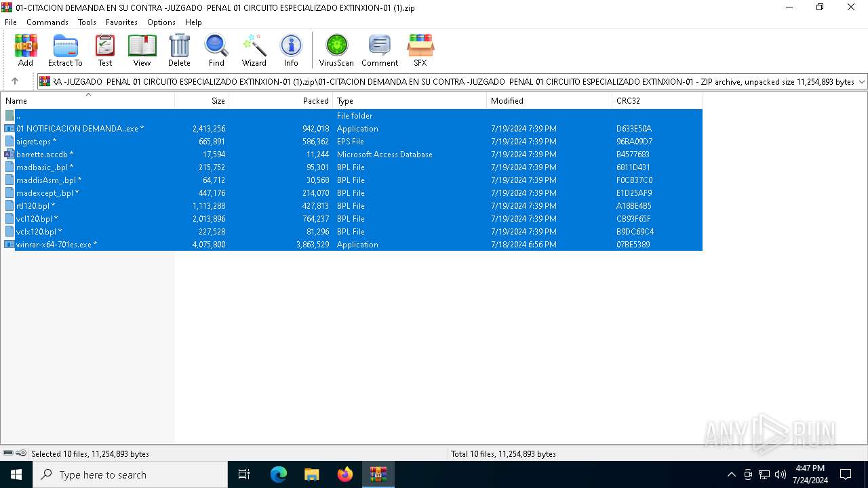The height and width of the screenshot is (488, 868).
Task: Click the barrette.accdb Access file icon
Action: (x=9, y=155)
